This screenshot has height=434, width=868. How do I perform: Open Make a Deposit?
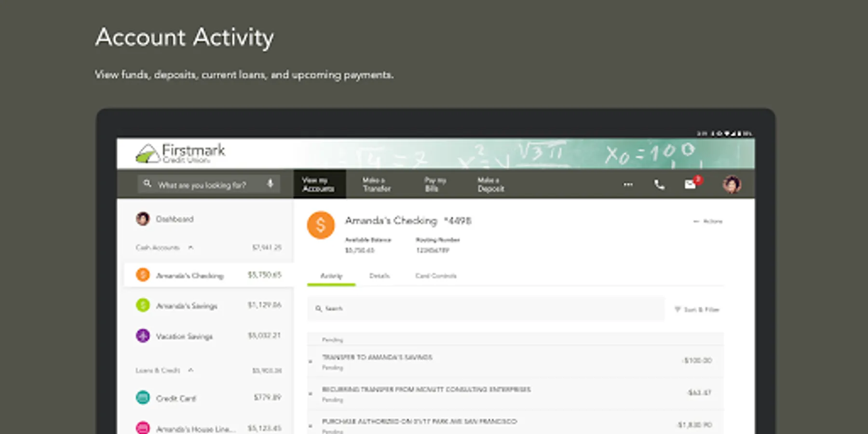click(x=491, y=184)
